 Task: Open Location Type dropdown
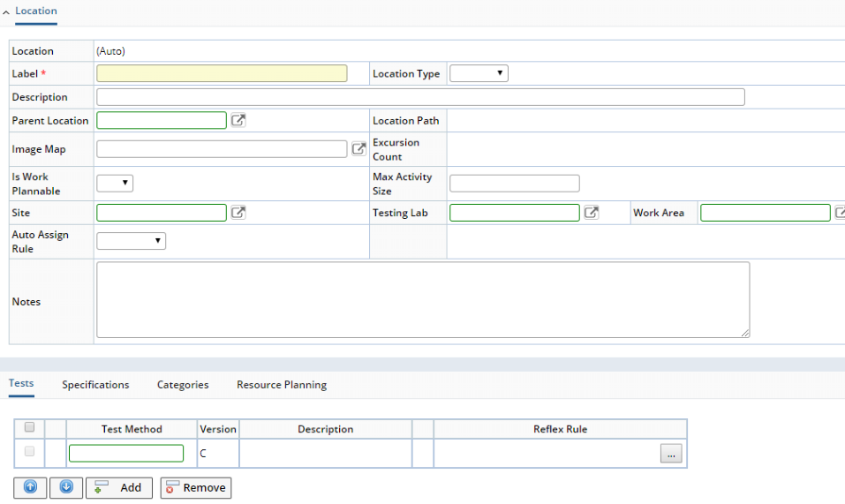coord(479,73)
